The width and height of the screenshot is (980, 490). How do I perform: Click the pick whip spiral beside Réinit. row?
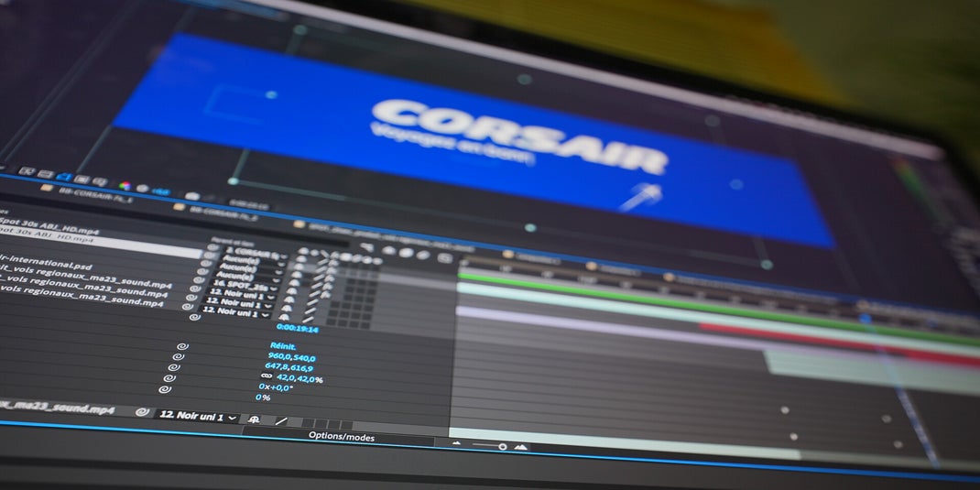pos(182,345)
